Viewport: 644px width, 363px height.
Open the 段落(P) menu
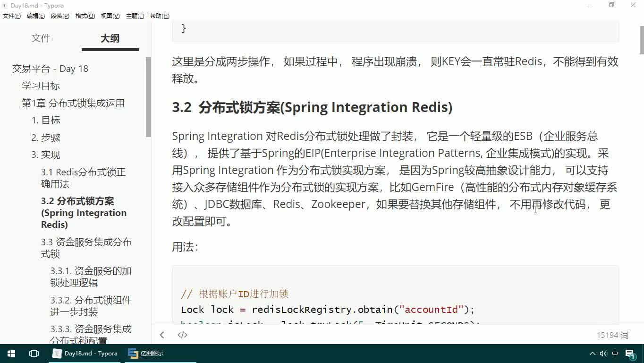click(x=60, y=16)
